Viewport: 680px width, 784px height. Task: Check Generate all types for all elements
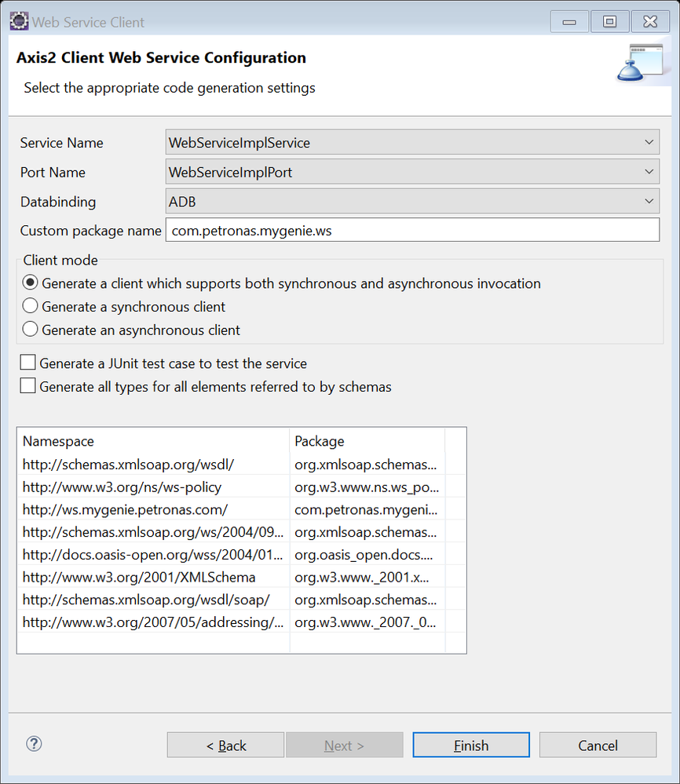[28, 387]
